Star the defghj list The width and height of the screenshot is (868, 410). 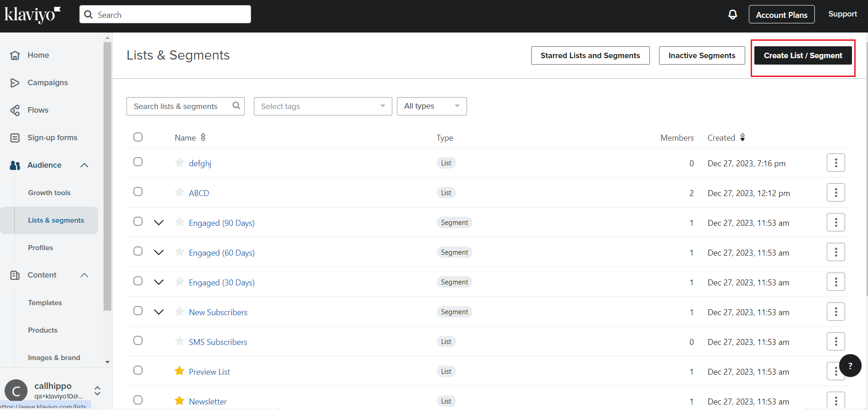180,163
